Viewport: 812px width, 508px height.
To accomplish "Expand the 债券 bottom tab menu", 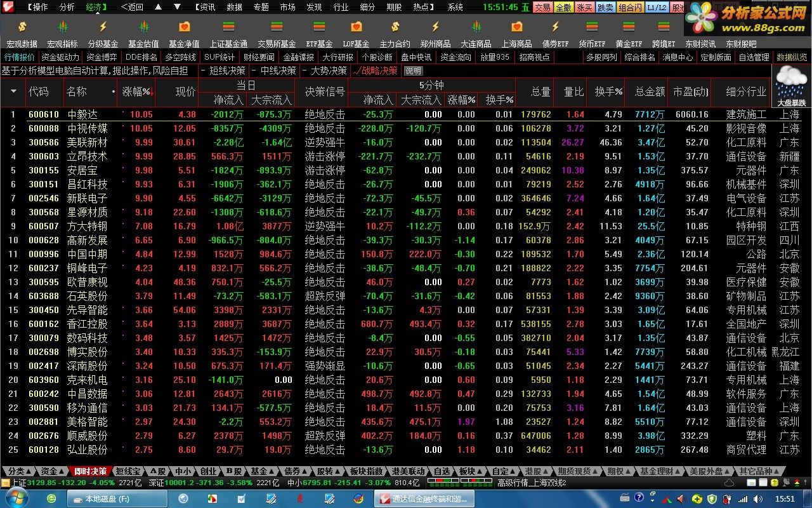I will point(295,471).
